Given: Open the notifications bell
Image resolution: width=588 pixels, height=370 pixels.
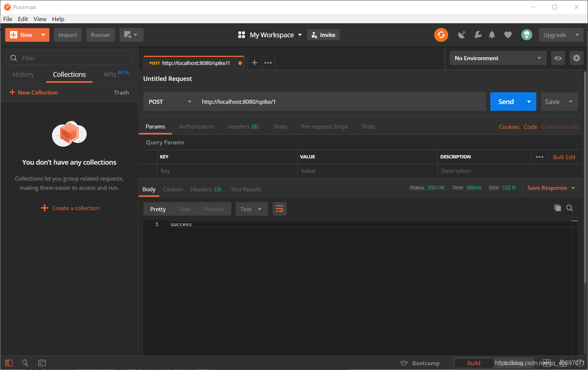Looking at the screenshot, I should 492,35.
